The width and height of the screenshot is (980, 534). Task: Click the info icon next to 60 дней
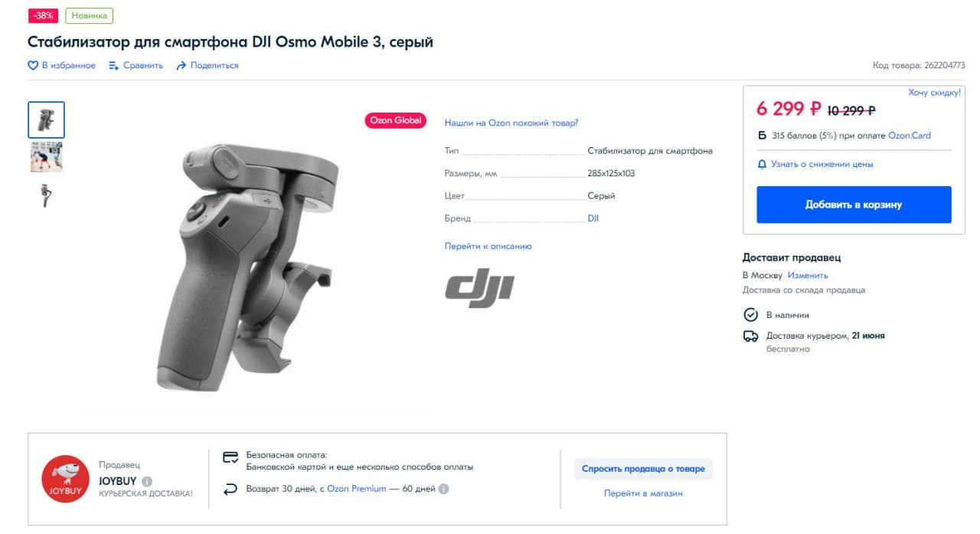pos(443,489)
